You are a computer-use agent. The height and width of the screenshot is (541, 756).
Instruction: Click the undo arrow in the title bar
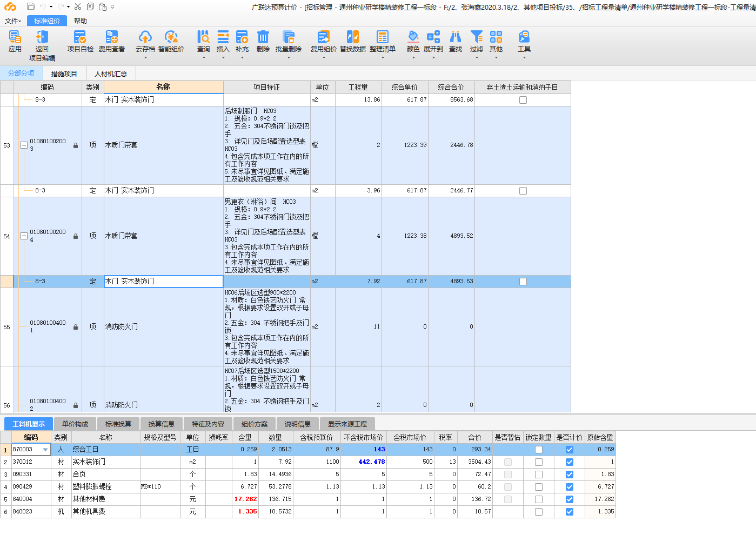[43, 6]
